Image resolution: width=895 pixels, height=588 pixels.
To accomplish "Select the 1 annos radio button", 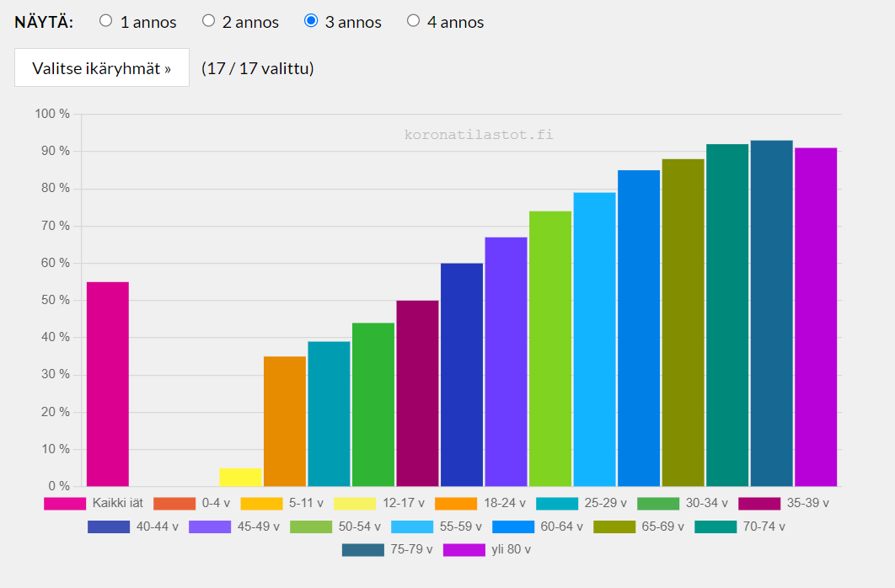I will coord(105,21).
